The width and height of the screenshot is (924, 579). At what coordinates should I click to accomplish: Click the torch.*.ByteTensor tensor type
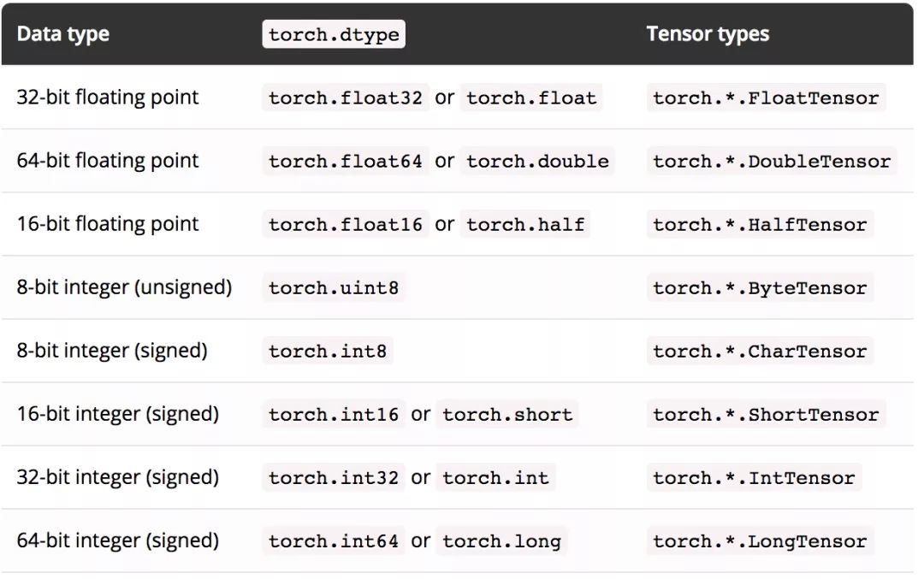[x=760, y=287]
